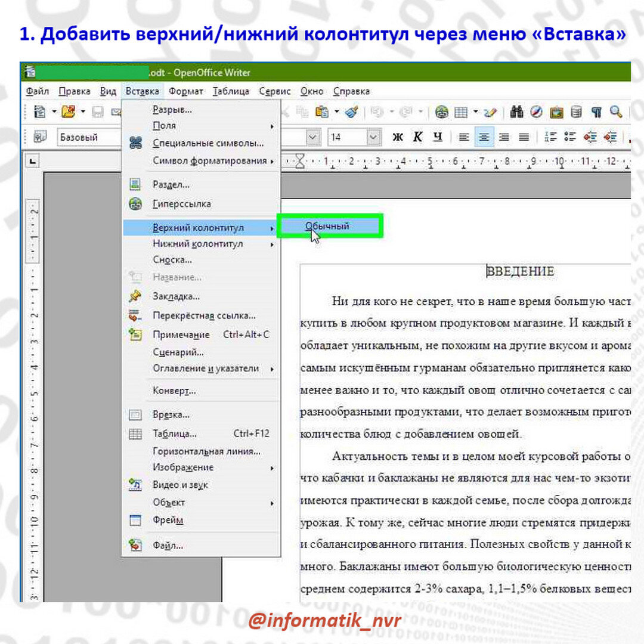
Task: Align text left
Action: pyautogui.click(x=464, y=137)
